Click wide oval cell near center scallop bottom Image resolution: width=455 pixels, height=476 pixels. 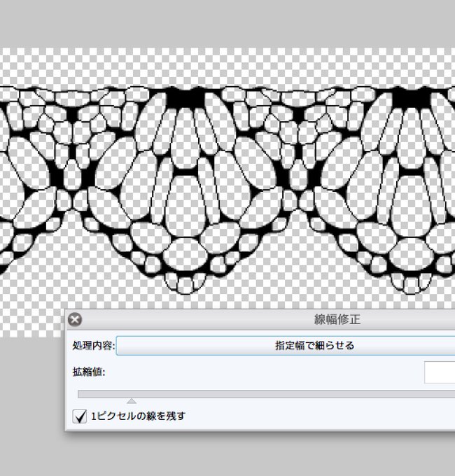coord(185,254)
